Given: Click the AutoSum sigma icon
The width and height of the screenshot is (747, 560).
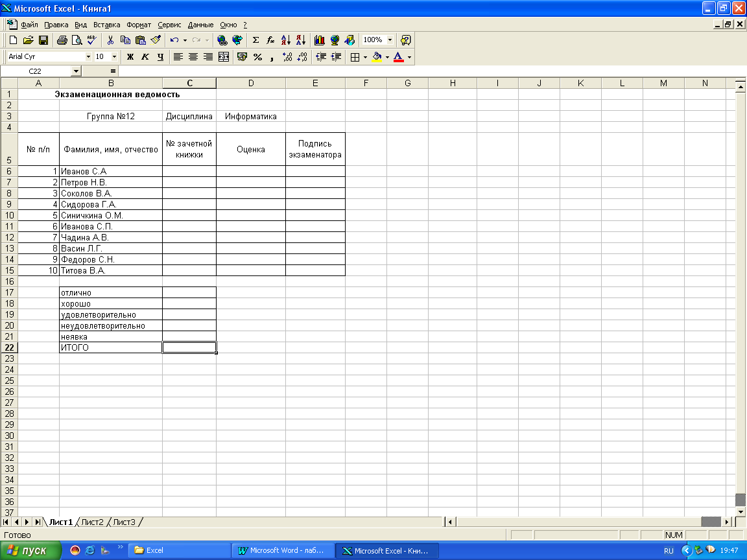Looking at the screenshot, I should click(x=256, y=40).
